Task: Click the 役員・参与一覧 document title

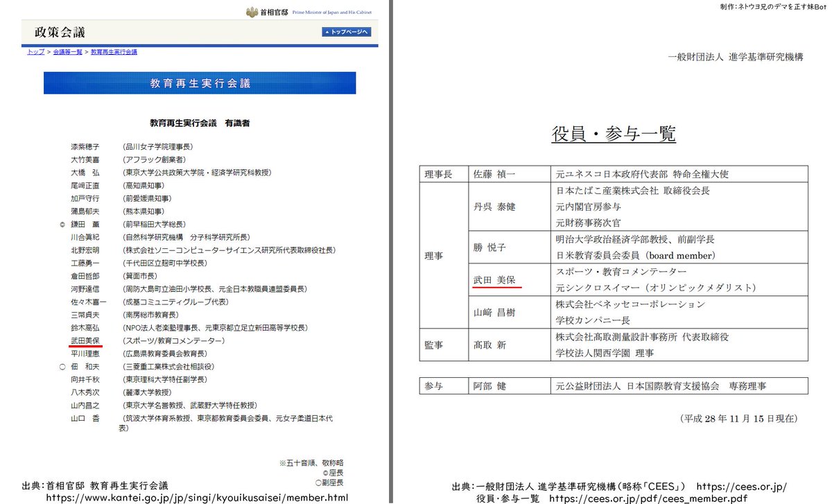Action: (614, 134)
